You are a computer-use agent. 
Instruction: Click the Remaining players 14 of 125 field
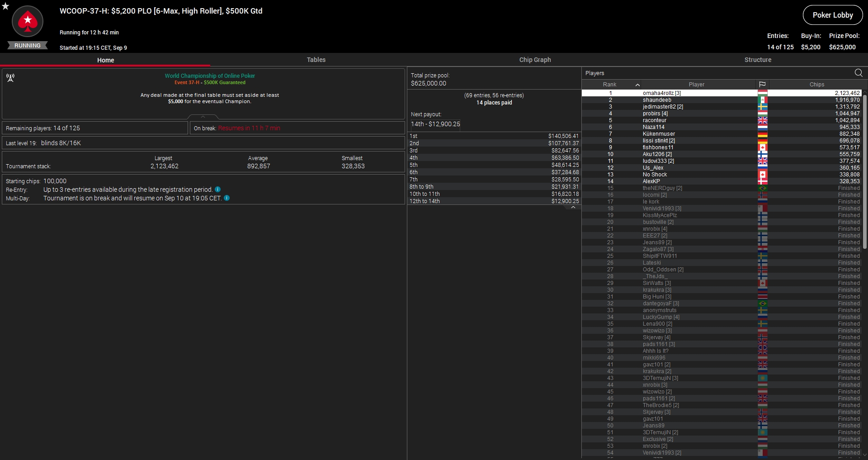pyautogui.click(x=95, y=128)
